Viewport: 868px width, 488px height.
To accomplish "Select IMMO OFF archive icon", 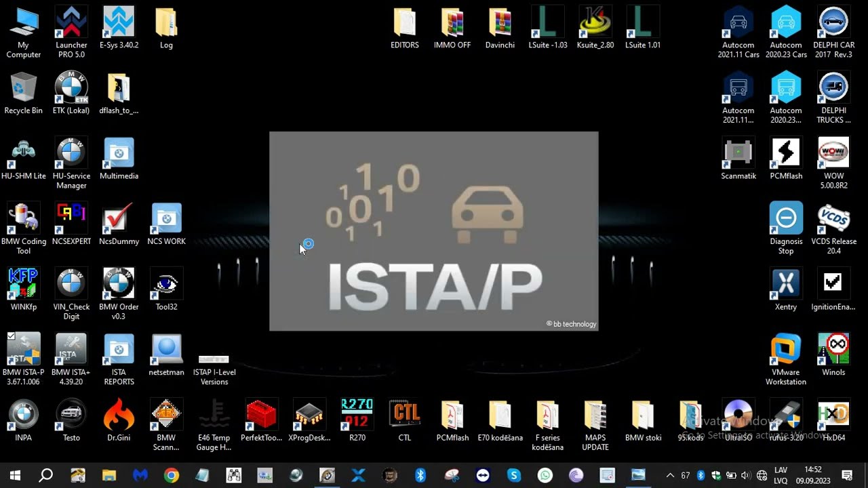I will (452, 28).
